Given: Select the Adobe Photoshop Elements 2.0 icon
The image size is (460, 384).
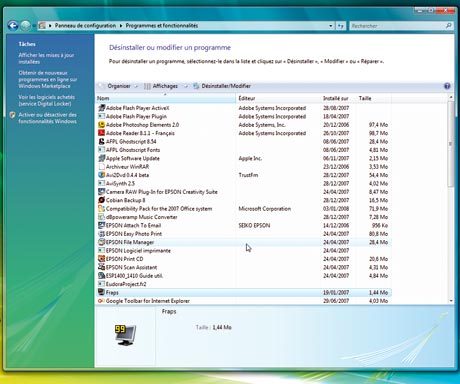Looking at the screenshot, I should (101, 125).
